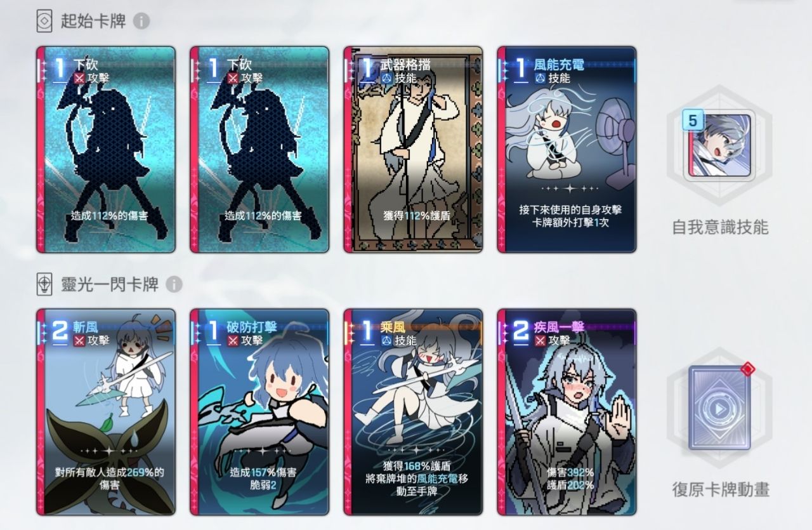Select the 破防打擊 attack card
The height and width of the screenshot is (530, 812).
259,412
